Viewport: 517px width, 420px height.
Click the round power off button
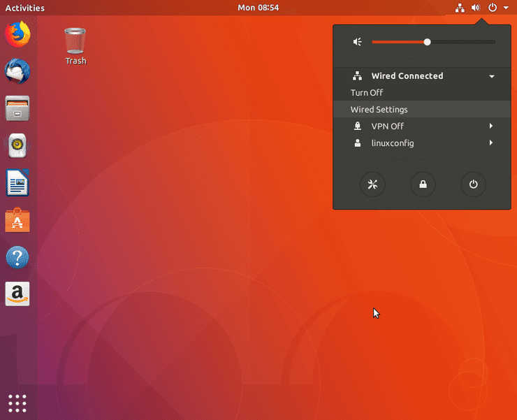click(x=473, y=184)
